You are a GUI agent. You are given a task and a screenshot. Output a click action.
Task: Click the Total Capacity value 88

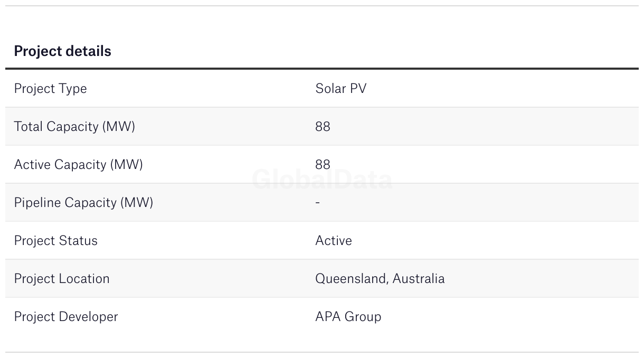click(x=323, y=127)
